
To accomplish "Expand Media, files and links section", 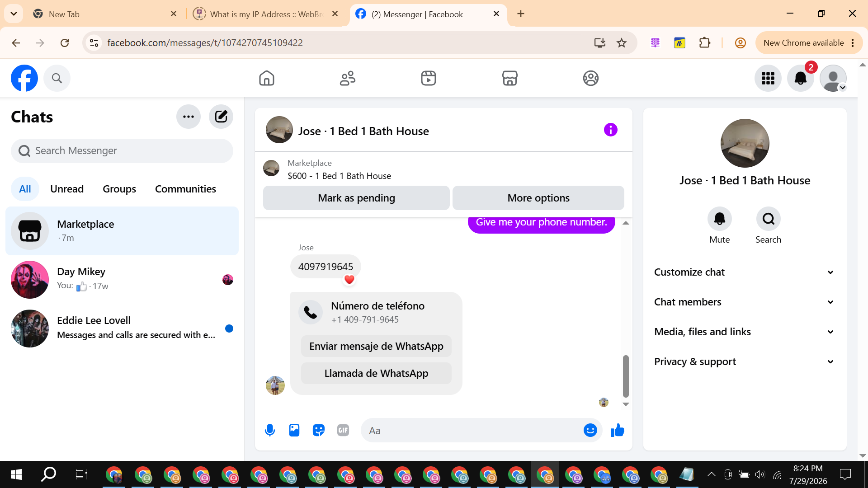I will [x=745, y=332].
